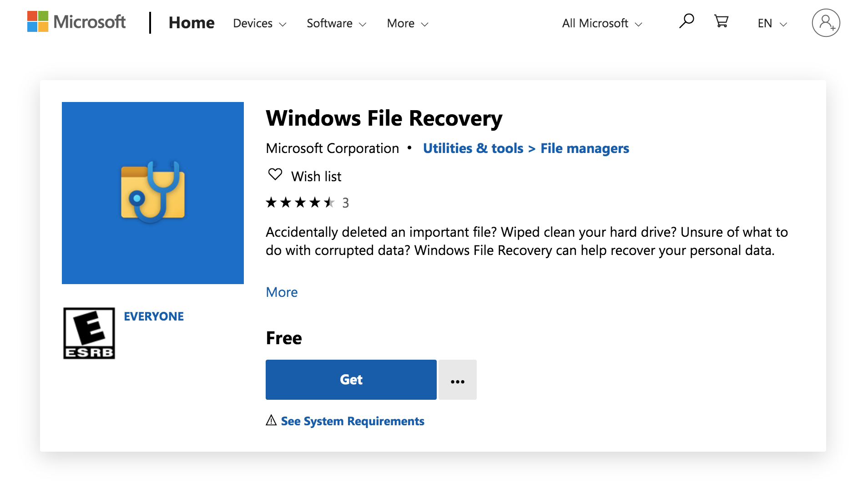Open the shopping cart

click(x=721, y=21)
